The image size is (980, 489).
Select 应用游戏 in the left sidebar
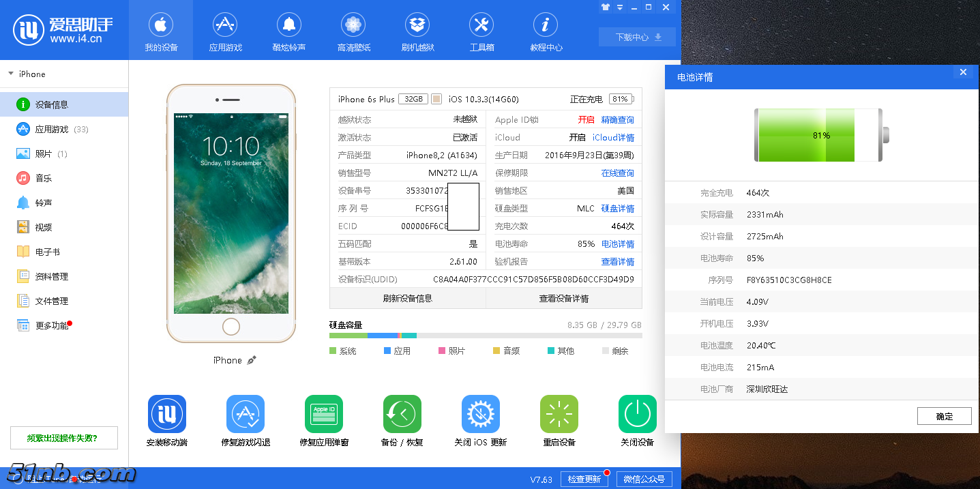tap(52, 130)
